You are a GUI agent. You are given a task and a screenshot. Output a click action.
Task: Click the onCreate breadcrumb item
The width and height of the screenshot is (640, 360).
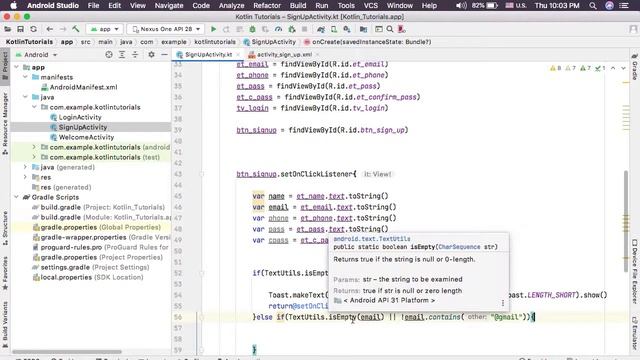[x=367, y=42]
